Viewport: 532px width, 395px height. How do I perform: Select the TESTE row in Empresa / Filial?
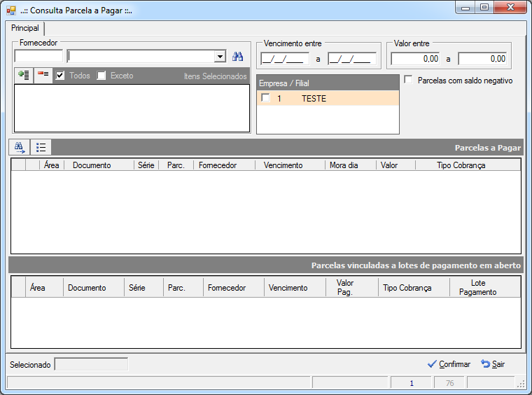tap(328, 99)
